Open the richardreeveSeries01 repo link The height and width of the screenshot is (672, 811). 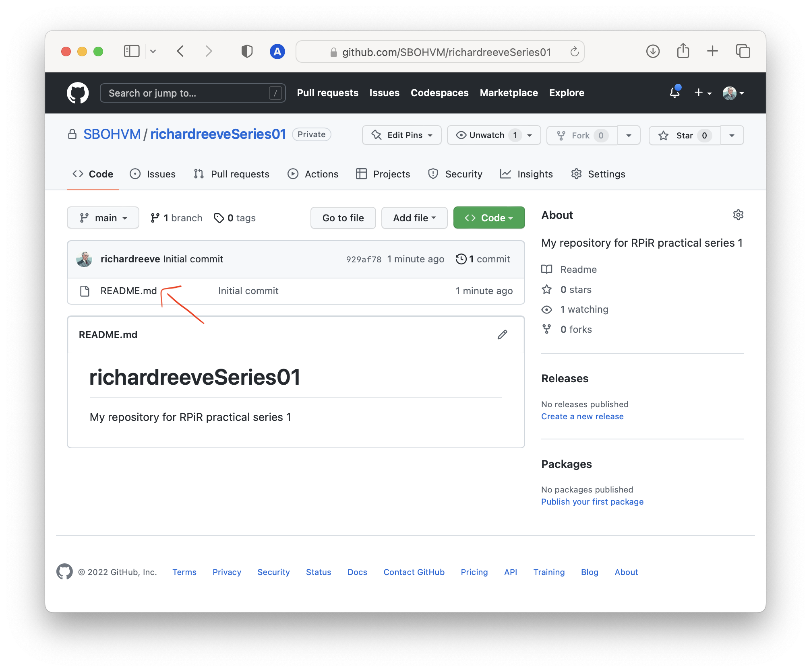218,134
